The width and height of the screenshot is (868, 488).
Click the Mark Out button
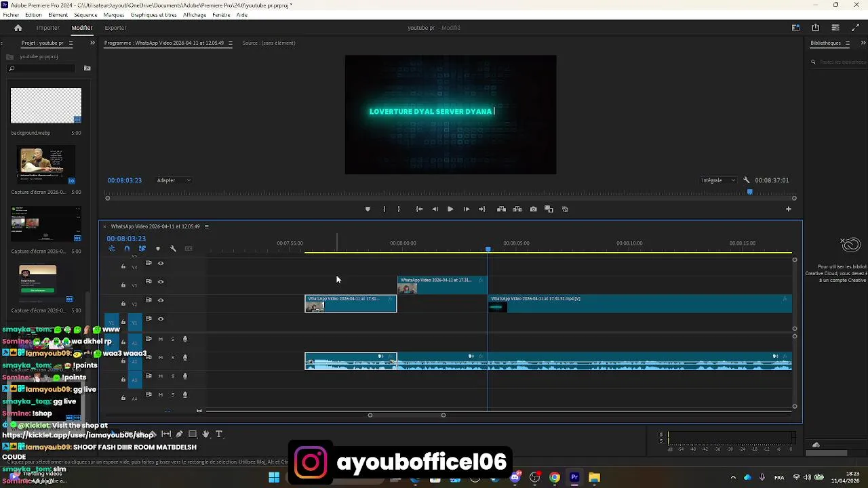pos(399,209)
